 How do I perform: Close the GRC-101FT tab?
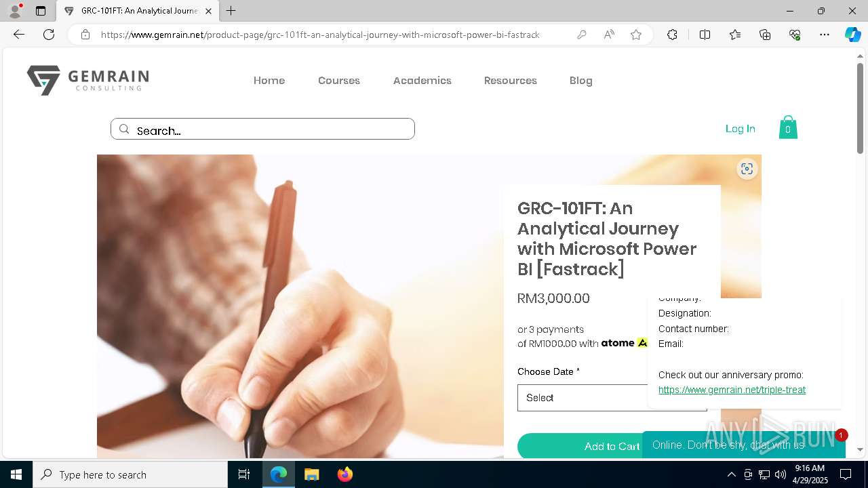click(x=208, y=11)
